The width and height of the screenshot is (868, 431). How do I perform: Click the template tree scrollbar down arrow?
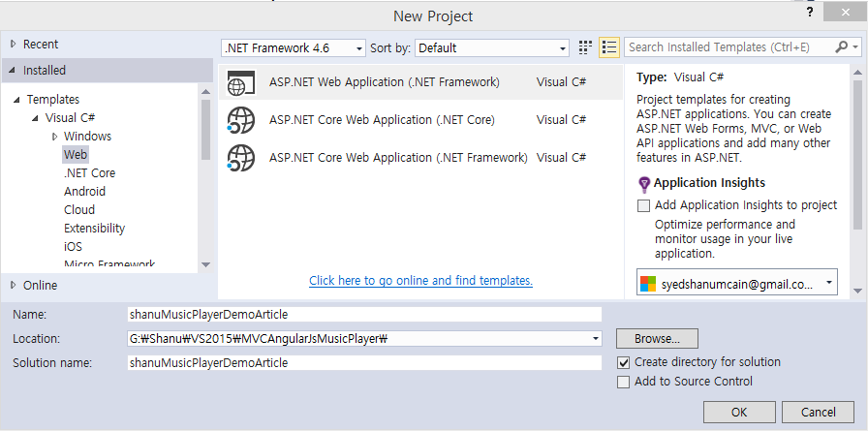[206, 265]
